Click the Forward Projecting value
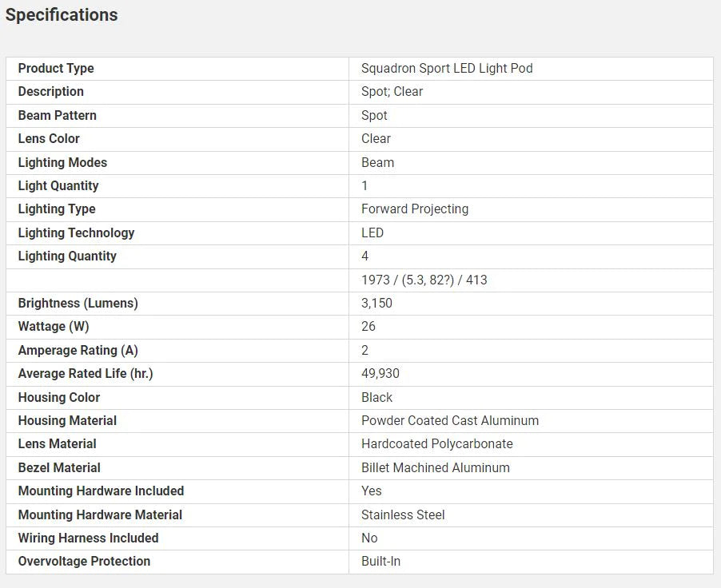721x588 pixels. 415,209
